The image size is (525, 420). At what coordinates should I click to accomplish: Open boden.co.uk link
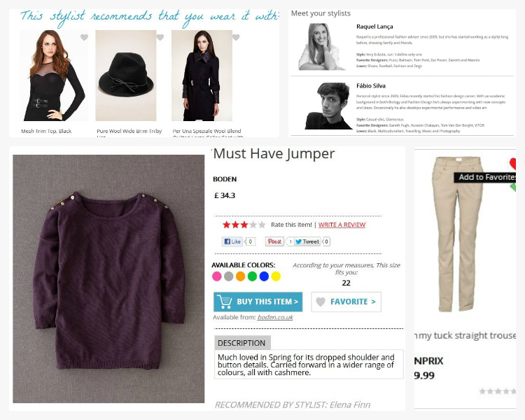tap(275, 317)
